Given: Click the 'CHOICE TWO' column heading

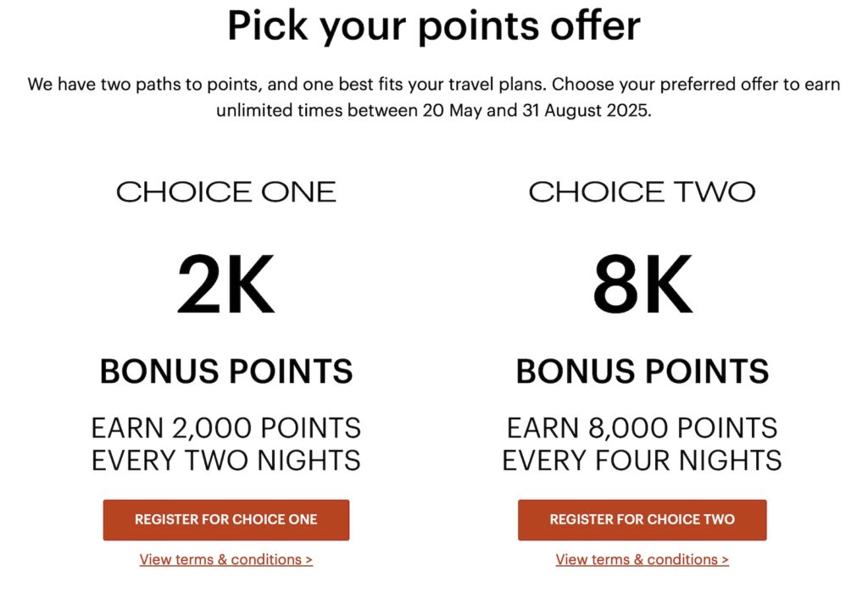Looking at the screenshot, I should pos(642,192).
